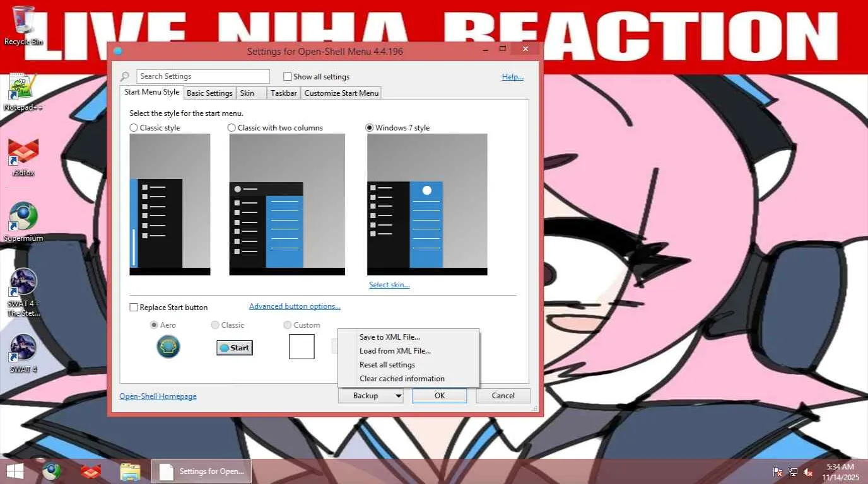Click the two-column classic preview thumbnail
The image size is (868, 484).
pyautogui.click(x=287, y=204)
